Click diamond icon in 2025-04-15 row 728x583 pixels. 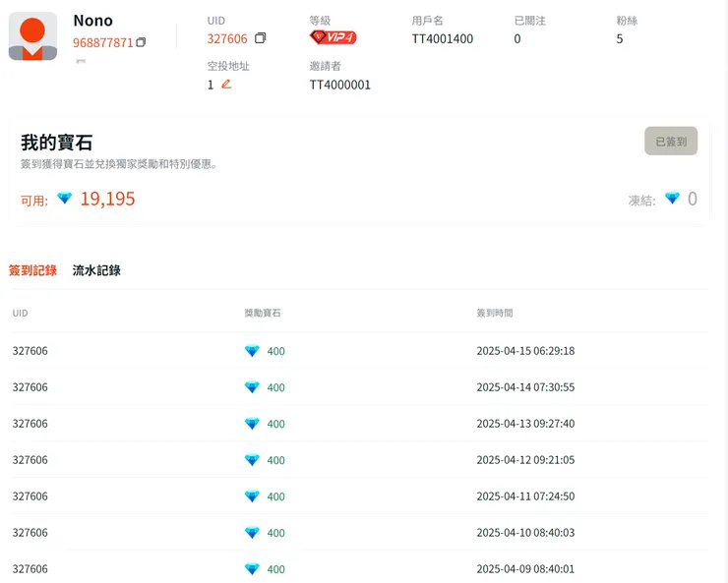[252, 351]
